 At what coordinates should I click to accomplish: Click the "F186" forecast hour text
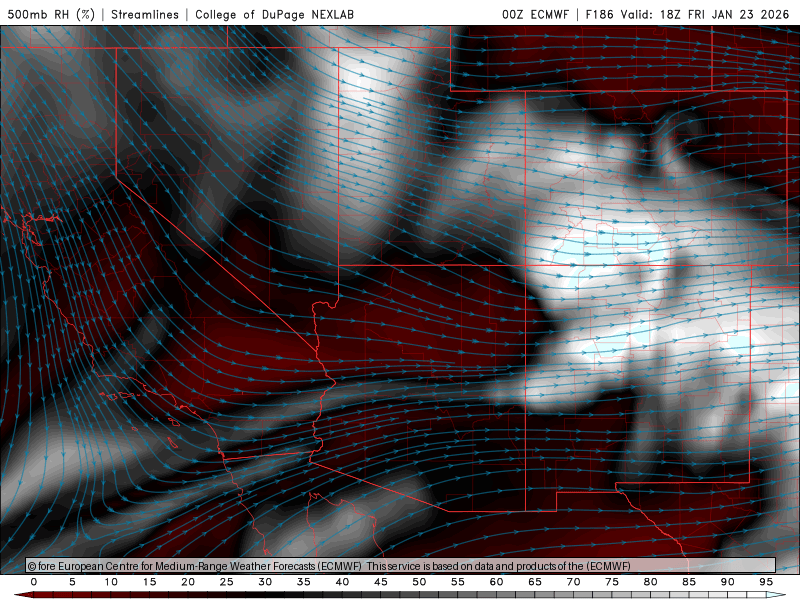point(599,14)
